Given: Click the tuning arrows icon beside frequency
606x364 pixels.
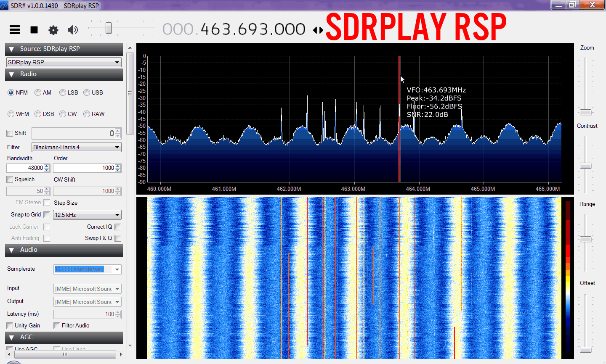Looking at the screenshot, I should 318,30.
